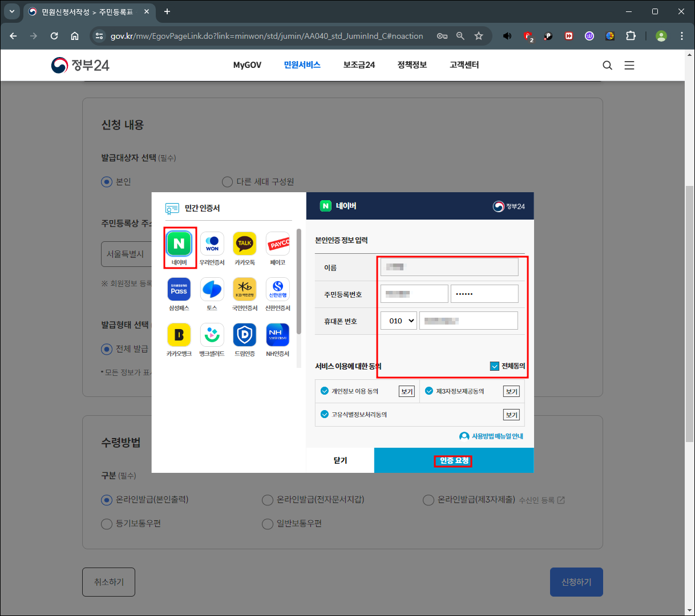Open the Chrome three-dot menu
The width and height of the screenshot is (695, 616).
click(682, 36)
